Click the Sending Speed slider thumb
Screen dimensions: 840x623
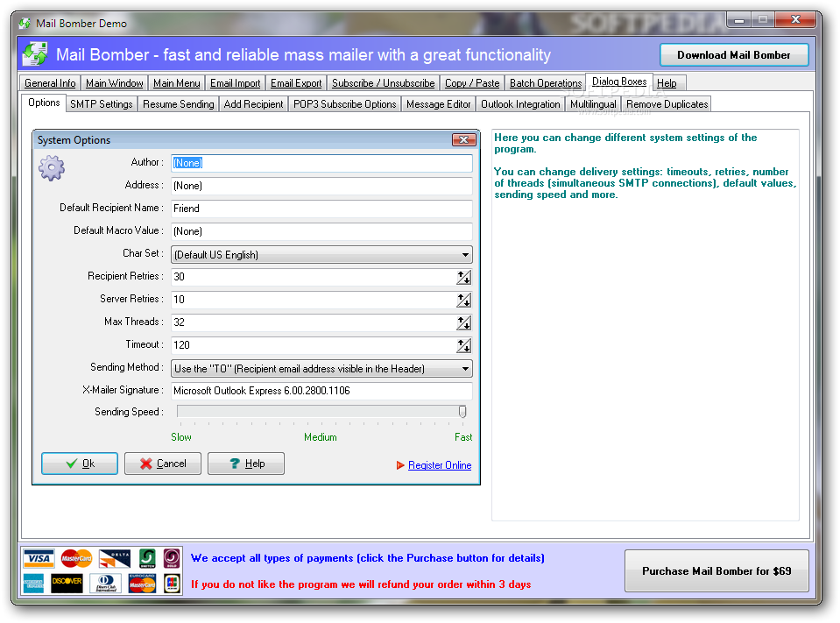click(462, 412)
